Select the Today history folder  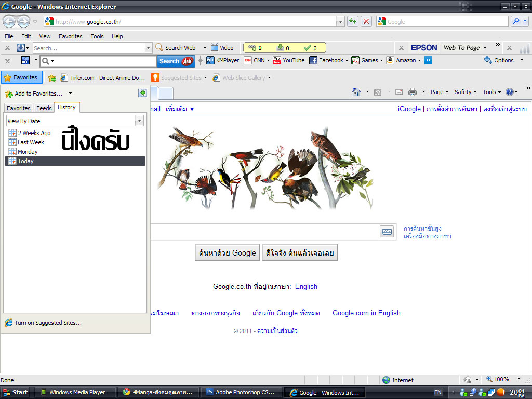[75, 161]
